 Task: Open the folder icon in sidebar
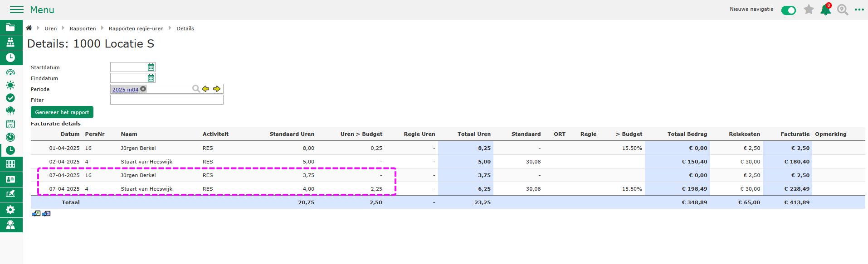click(x=10, y=27)
